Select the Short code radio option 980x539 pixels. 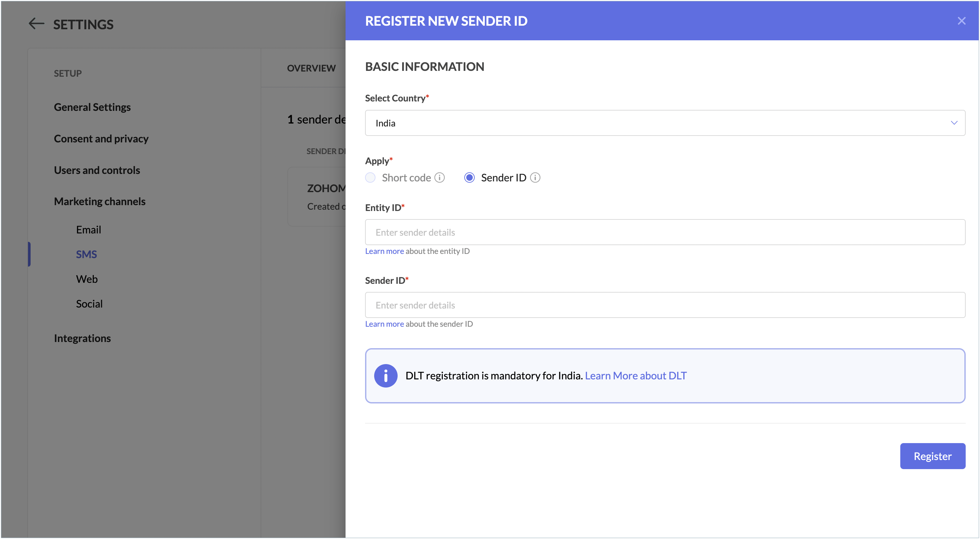click(x=370, y=177)
